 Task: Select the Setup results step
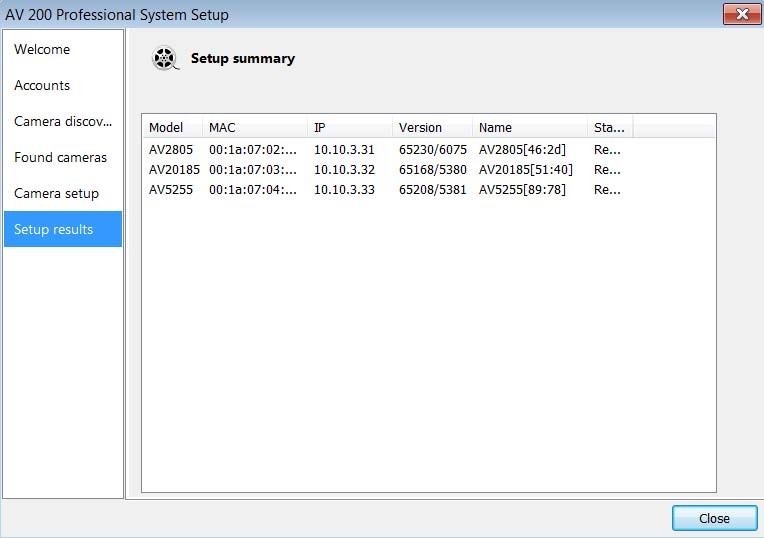(x=54, y=229)
